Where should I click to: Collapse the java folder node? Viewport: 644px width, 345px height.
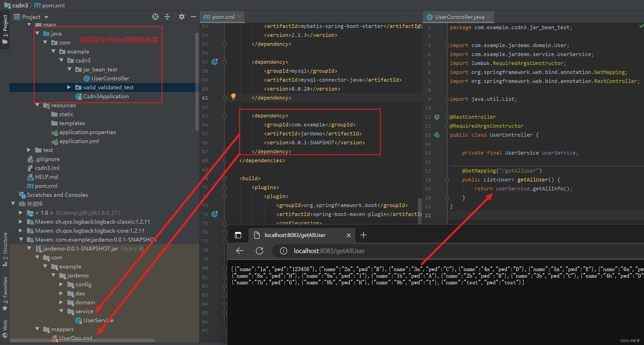pyautogui.click(x=37, y=34)
